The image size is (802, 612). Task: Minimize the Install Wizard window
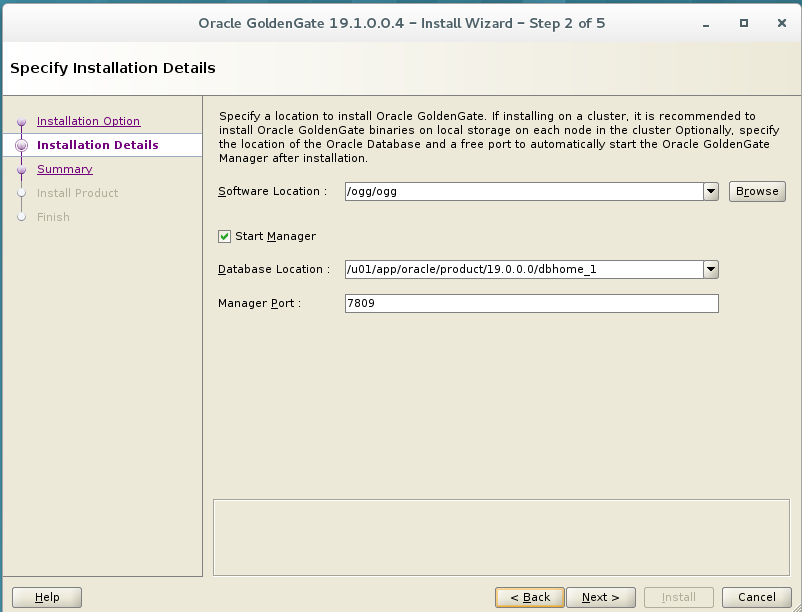[x=706, y=24]
